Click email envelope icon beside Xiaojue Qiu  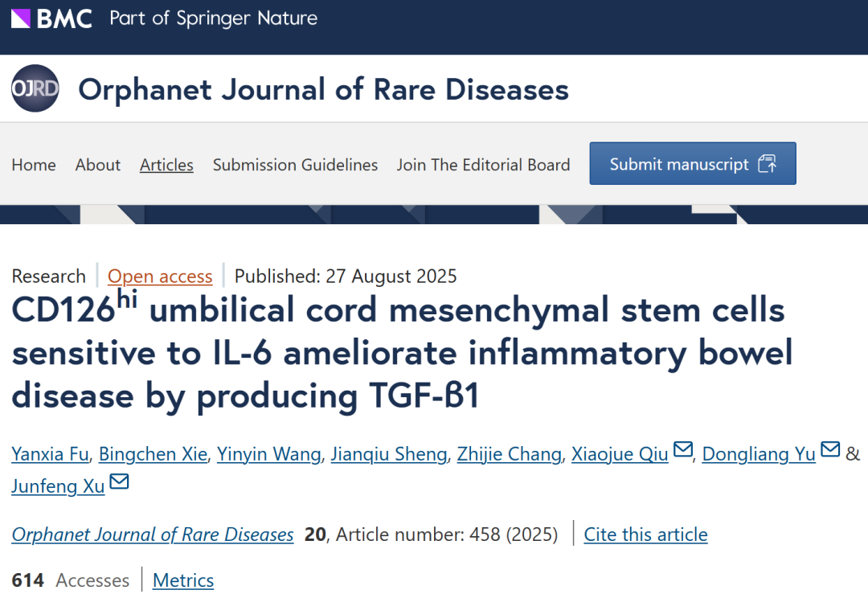(682, 450)
